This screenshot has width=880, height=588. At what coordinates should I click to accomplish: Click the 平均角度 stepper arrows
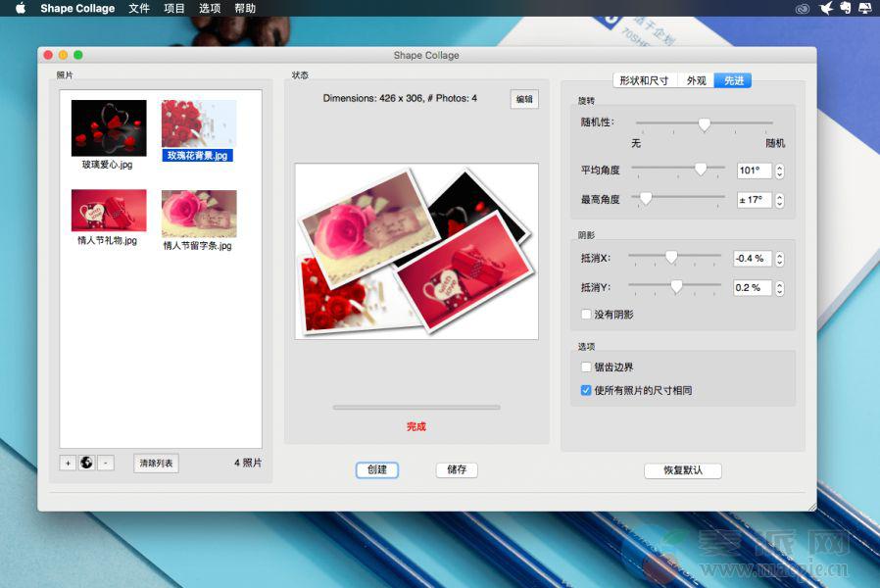pos(779,171)
